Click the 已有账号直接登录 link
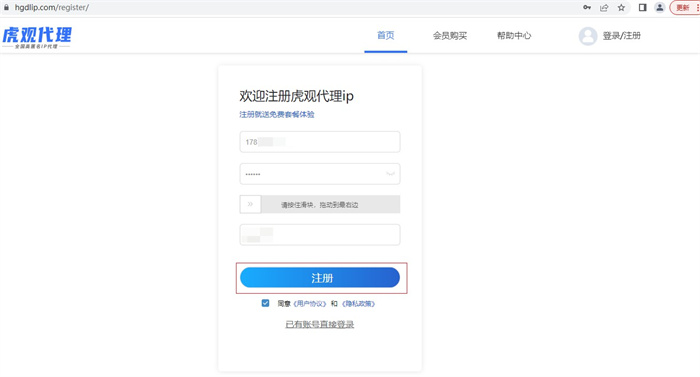700x377 pixels. click(320, 324)
